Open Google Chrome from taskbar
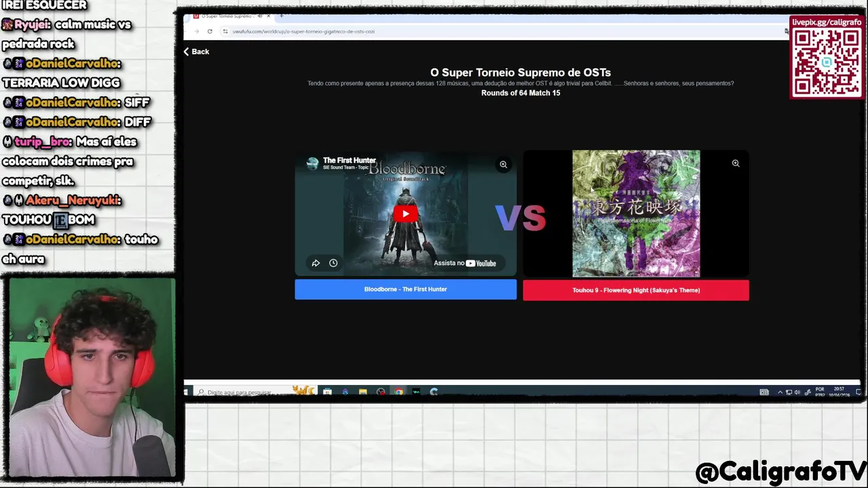Screen dimensions: 868x488 point(398,392)
